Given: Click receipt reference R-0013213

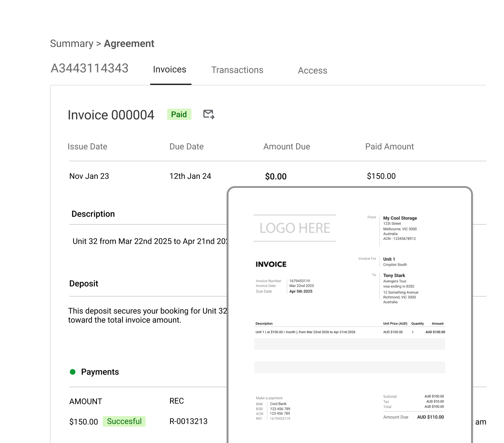Looking at the screenshot, I should click(x=188, y=421).
